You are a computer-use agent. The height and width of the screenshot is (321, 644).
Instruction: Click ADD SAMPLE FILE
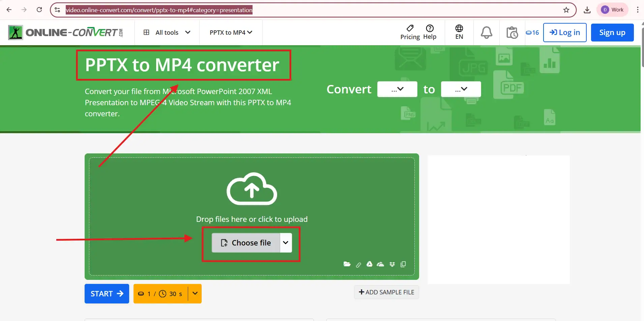[386, 292]
